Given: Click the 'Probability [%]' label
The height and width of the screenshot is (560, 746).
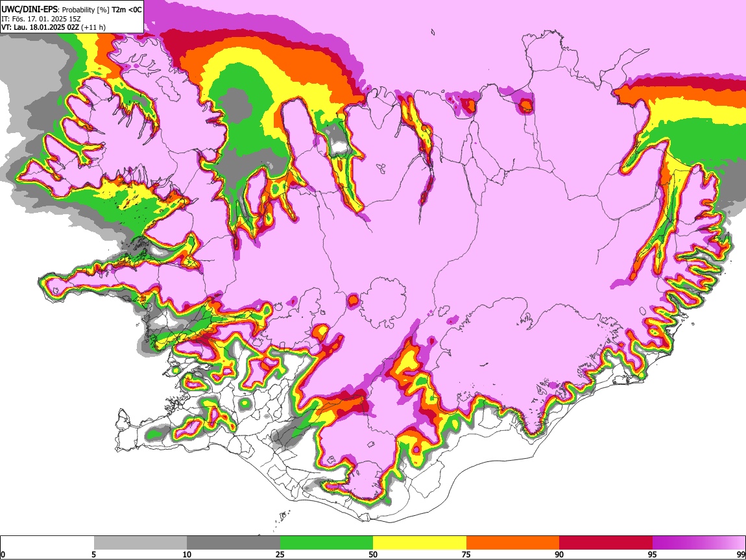Looking at the screenshot, I should (86, 10).
